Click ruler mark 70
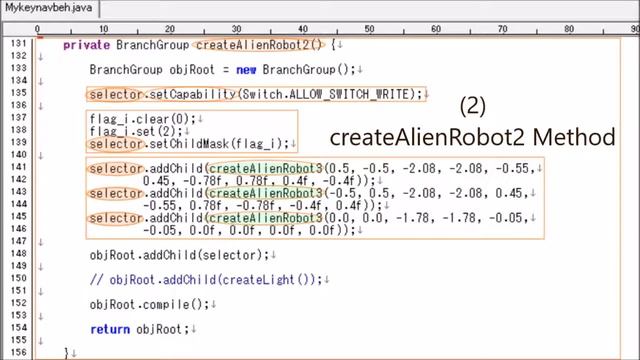Image resolution: width=640 pixels, height=360 pixels. [502, 29]
